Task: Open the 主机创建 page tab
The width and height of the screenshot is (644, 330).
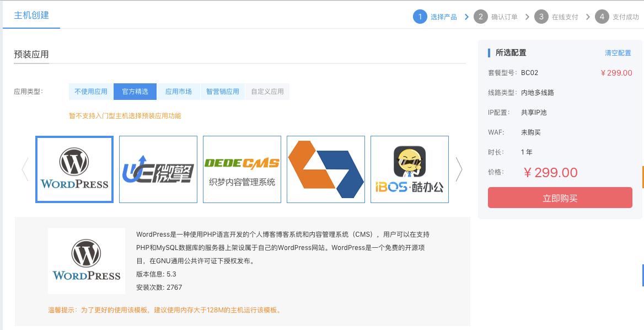Action: (x=31, y=15)
